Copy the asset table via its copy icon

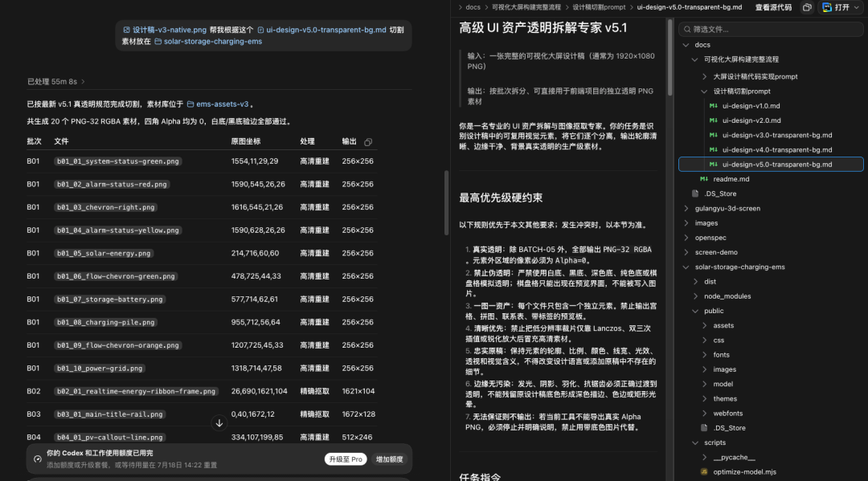[x=368, y=142]
